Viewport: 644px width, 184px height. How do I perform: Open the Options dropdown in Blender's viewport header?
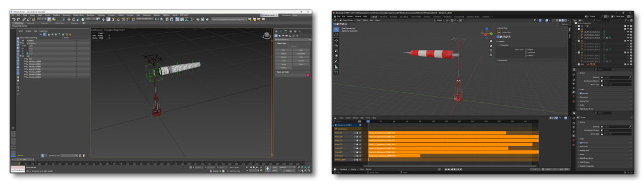(565, 24)
